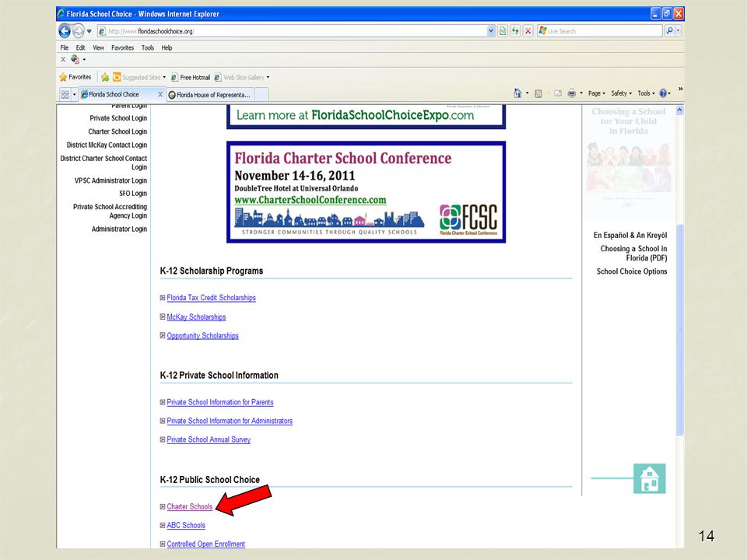
Task: Click the search magnifier icon
Action: click(x=669, y=31)
